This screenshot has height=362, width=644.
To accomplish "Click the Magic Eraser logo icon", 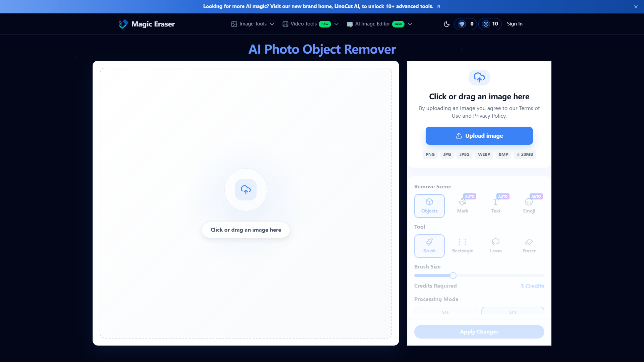I will tap(123, 24).
